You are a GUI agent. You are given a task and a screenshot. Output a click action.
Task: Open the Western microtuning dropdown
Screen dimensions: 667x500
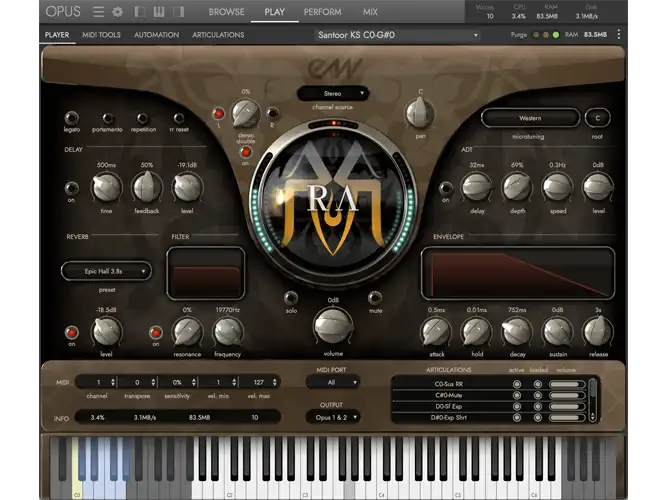click(530, 118)
